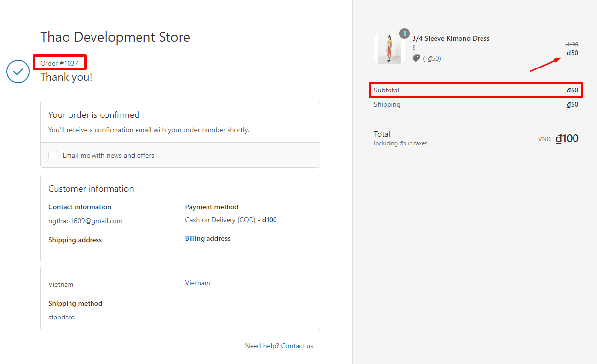Click the Thao Development Store title
Screen dimensions: 597x364
tap(115, 37)
